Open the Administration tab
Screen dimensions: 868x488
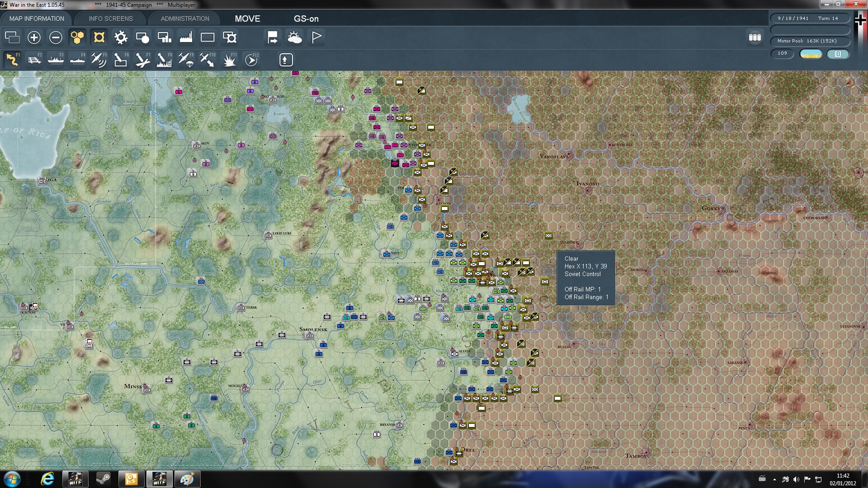[185, 19]
